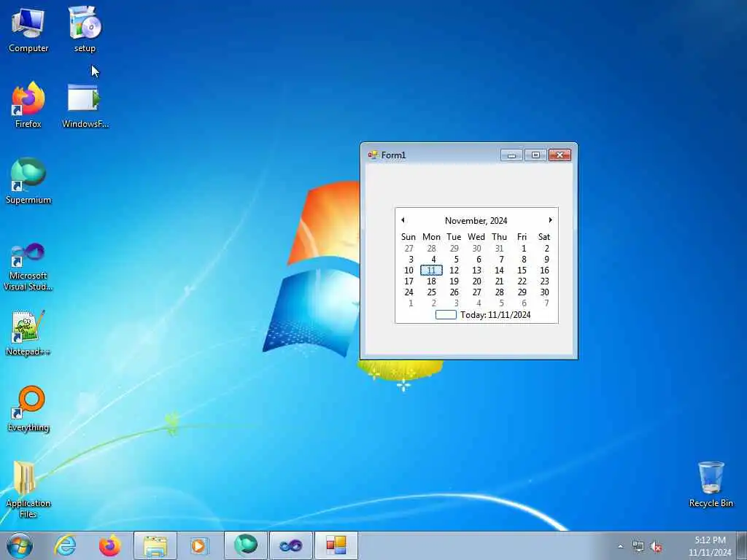This screenshot has height=560, width=747.
Task: Open Windows Explorer from taskbar
Action: [155, 545]
